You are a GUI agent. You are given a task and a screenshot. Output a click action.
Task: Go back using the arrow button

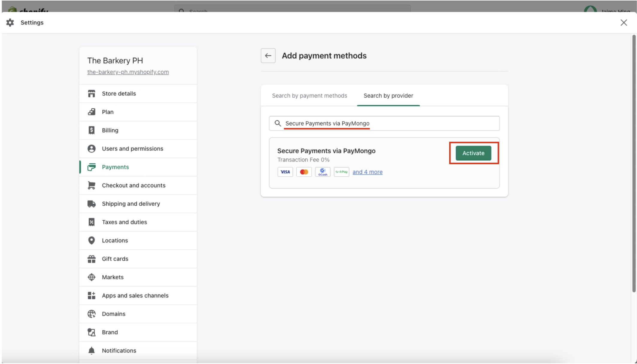[268, 56]
